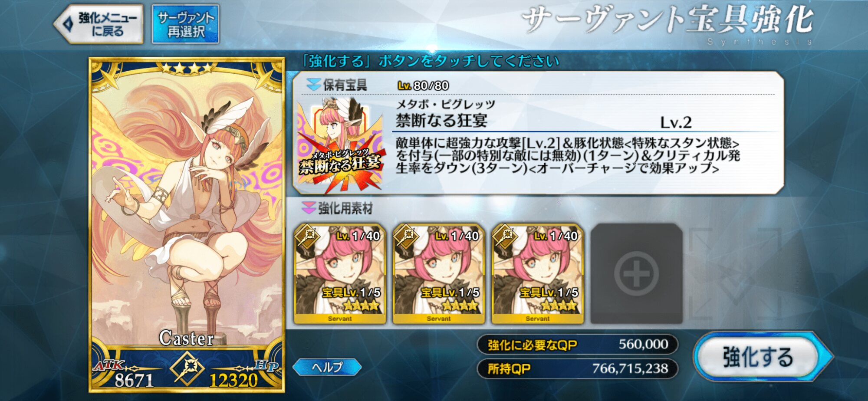Viewport: 868px width, 401px height.
Task: Select the first Circe material card
Action: tap(340, 273)
